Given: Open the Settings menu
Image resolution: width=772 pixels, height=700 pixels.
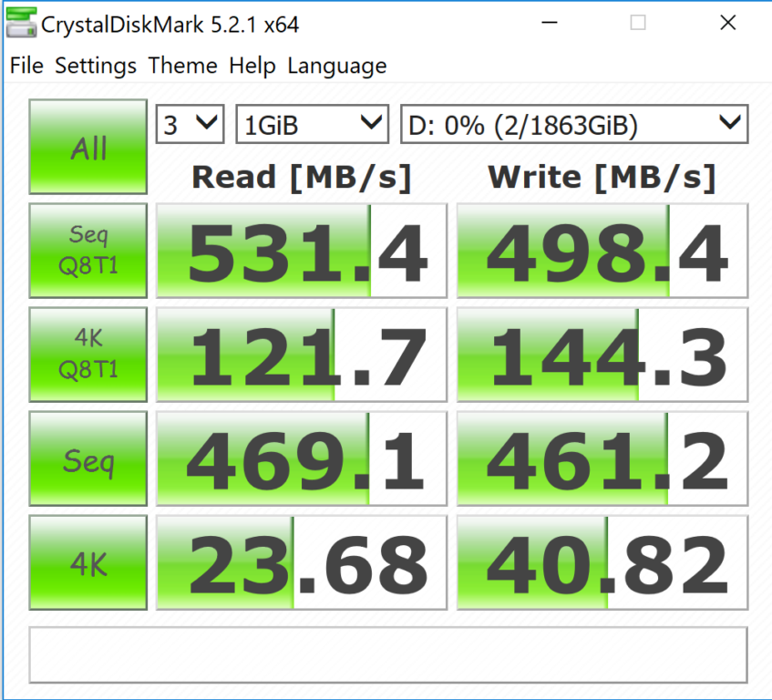Looking at the screenshot, I should (x=96, y=66).
